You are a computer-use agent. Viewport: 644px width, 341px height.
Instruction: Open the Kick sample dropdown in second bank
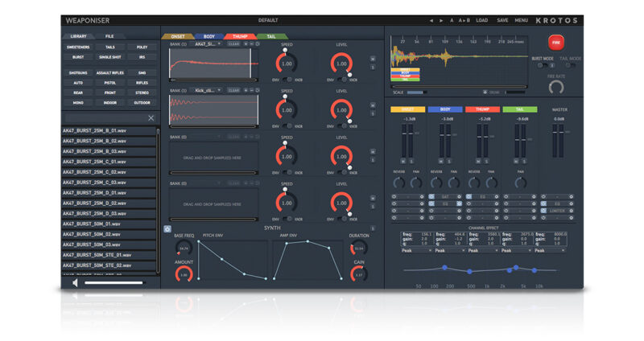click(207, 91)
